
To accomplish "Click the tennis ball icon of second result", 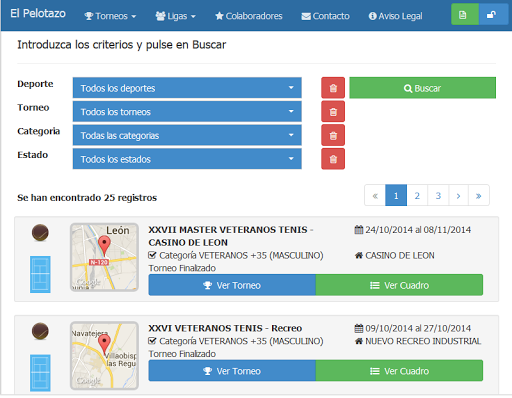I will coord(40,331).
